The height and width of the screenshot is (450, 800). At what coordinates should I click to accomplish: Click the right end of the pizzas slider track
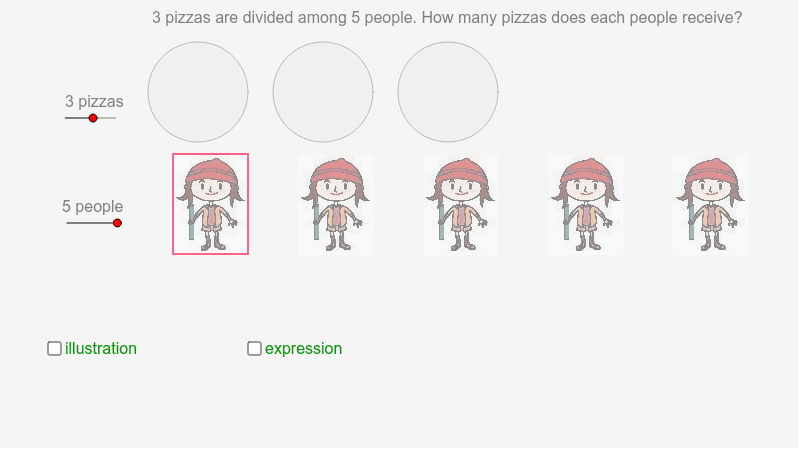(115, 118)
